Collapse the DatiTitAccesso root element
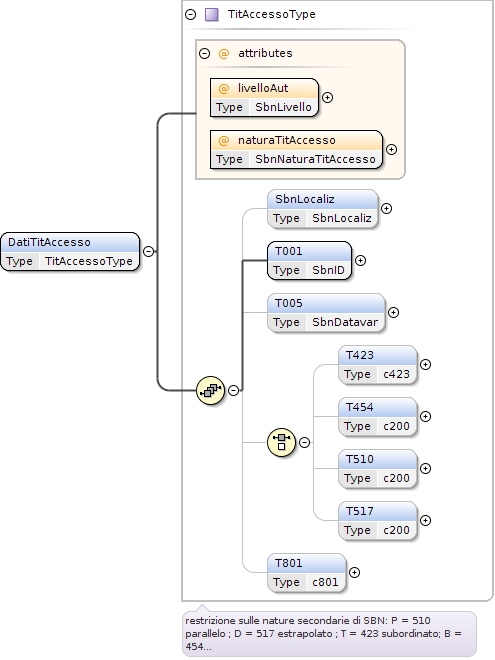Image resolution: width=495 pixels, height=660 pixels. coord(149,251)
